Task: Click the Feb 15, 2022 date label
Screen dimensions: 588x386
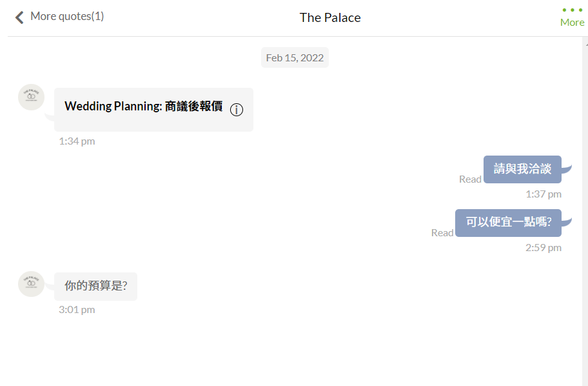Action: point(295,57)
